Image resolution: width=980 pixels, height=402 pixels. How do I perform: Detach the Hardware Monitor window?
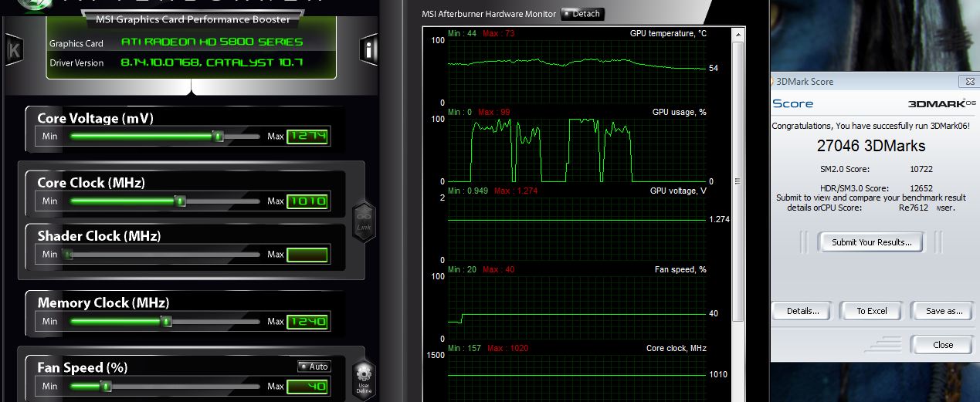(x=582, y=14)
